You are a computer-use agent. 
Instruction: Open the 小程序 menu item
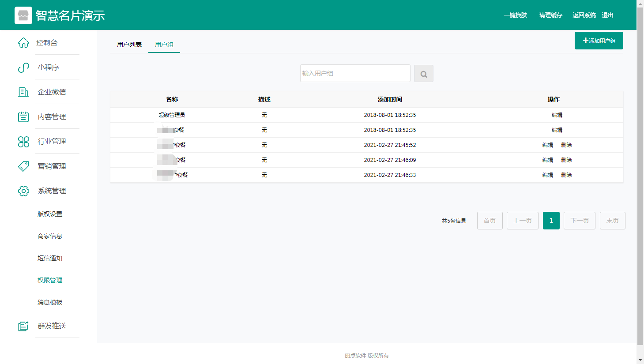coord(49,68)
